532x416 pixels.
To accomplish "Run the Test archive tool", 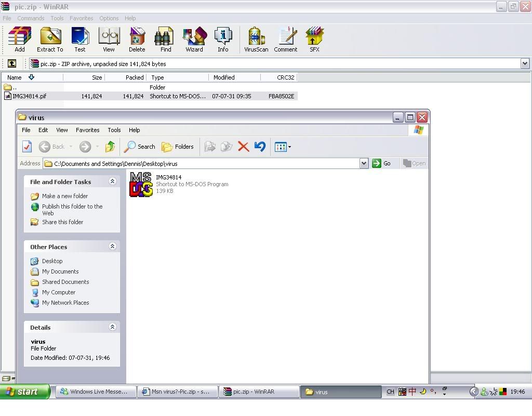I will click(x=79, y=40).
